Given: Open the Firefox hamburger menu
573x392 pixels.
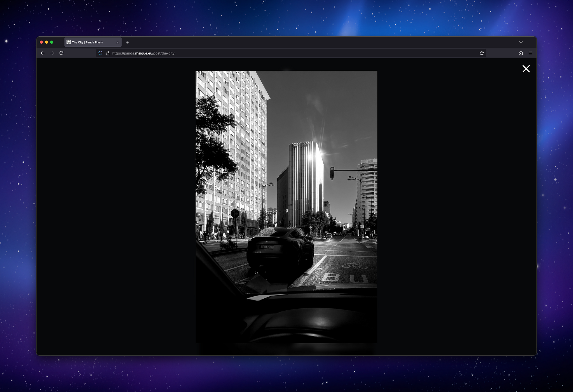Looking at the screenshot, I should [x=530, y=53].
